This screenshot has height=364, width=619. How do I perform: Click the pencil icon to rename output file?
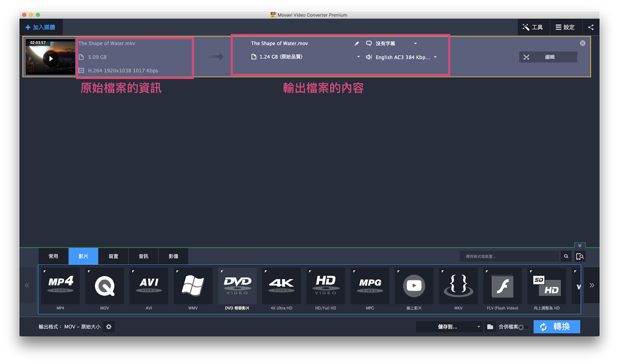coord(357,43)
